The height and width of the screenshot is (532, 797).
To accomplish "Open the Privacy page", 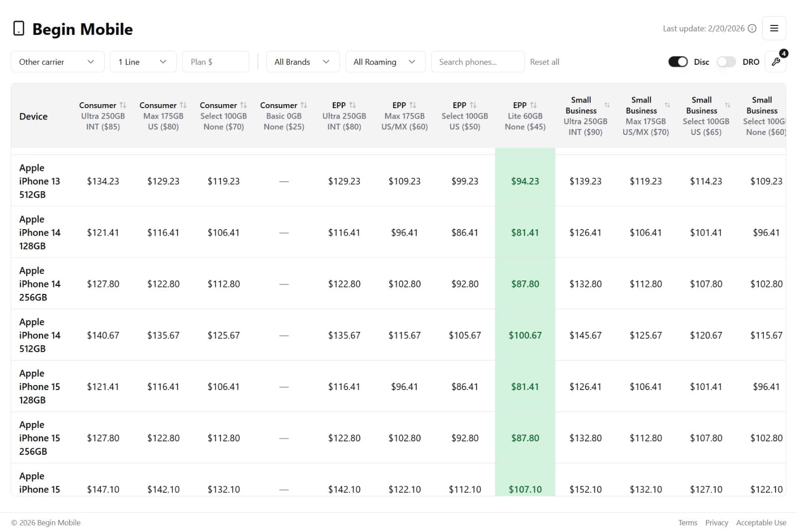I will point(716,523).
